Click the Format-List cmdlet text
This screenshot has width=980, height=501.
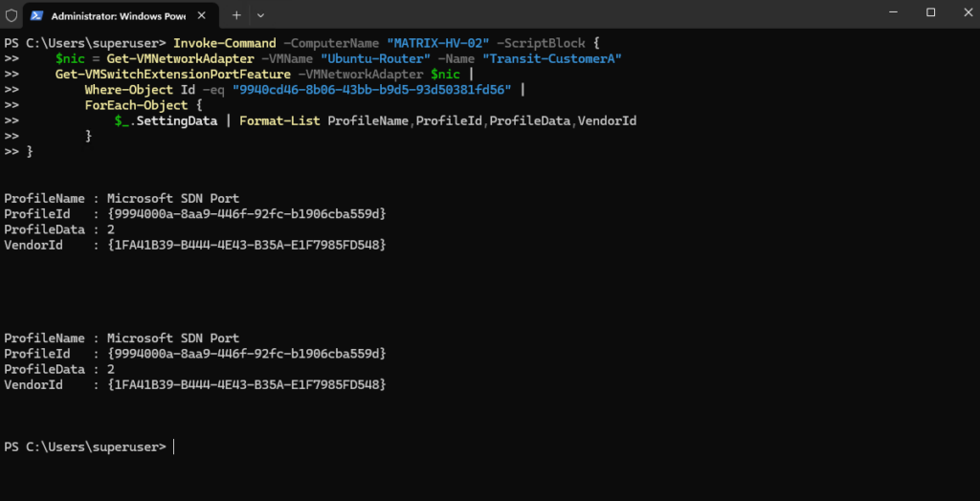coord(280,120)
